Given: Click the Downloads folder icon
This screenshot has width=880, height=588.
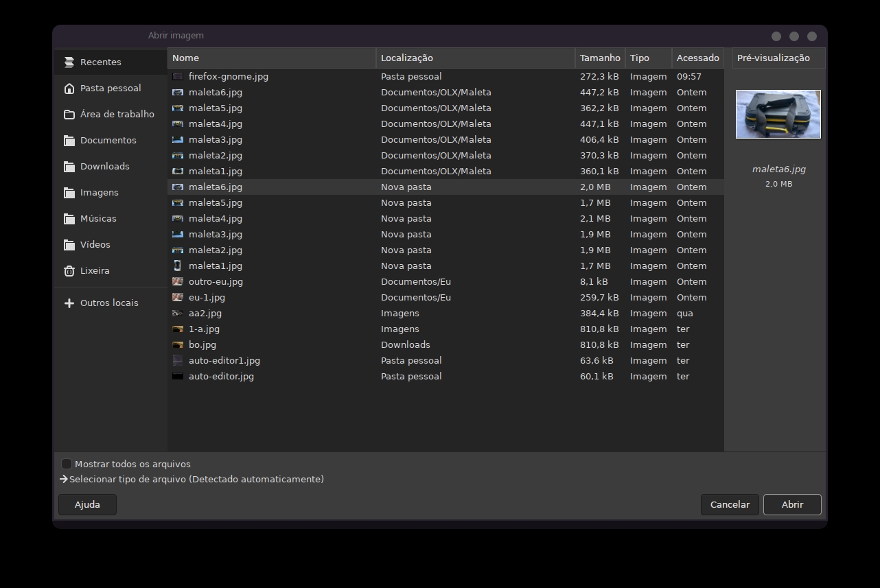Looking at the screenshot, I should 69,167.
